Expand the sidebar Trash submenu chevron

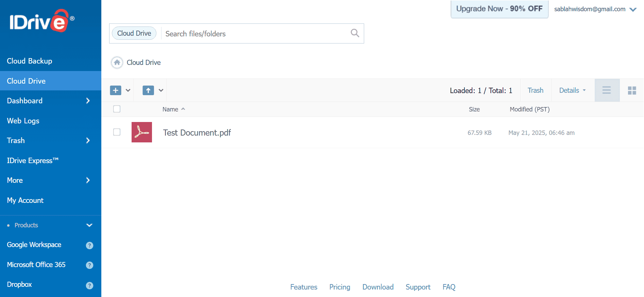[88, 140]
